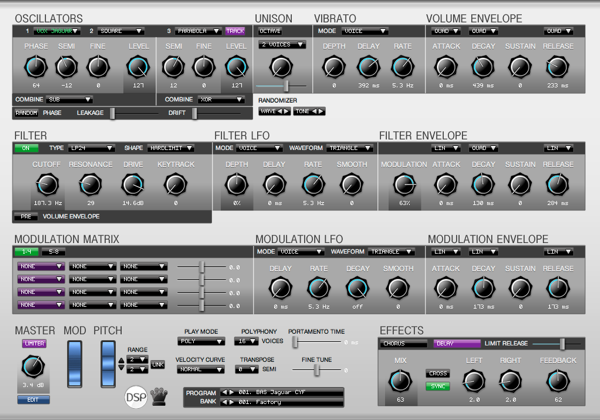Switch to modulation matrix 5-8 tab
The height and width of the screenshot is (420, 600).
[x=54, y=252]
